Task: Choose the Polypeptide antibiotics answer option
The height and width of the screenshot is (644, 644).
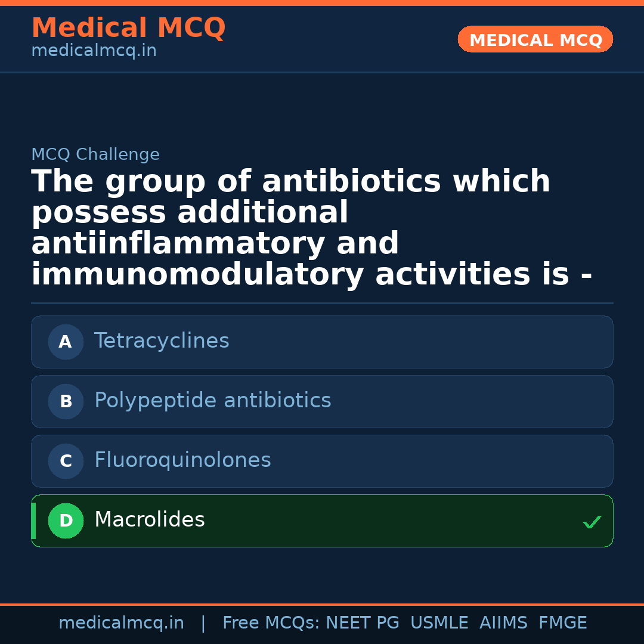Action: 212,401
